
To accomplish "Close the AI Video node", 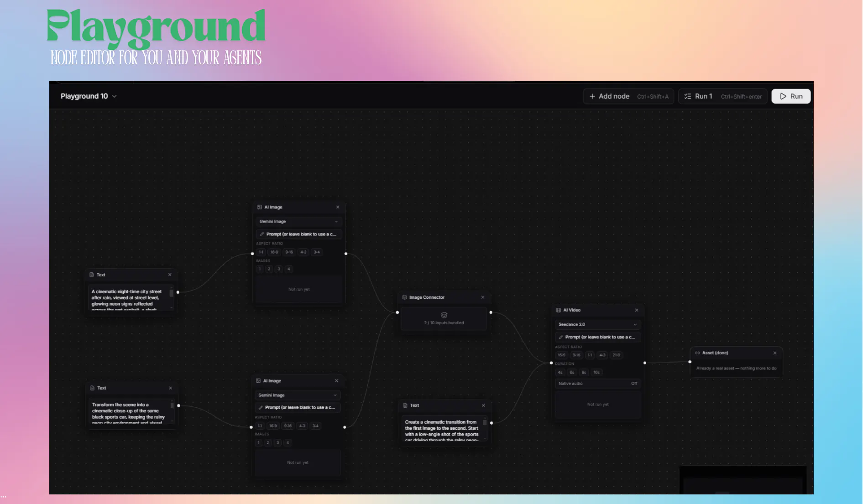I will (637, 310).
